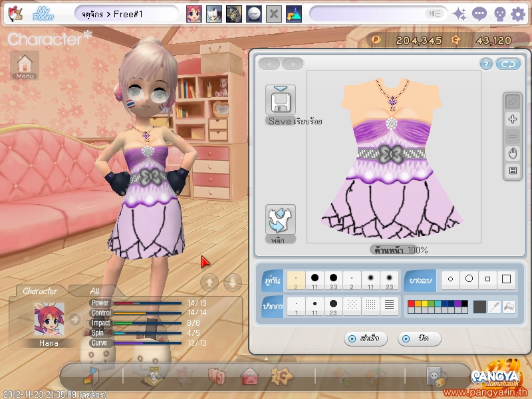Rotate character up with arrow button

(209, 282)
